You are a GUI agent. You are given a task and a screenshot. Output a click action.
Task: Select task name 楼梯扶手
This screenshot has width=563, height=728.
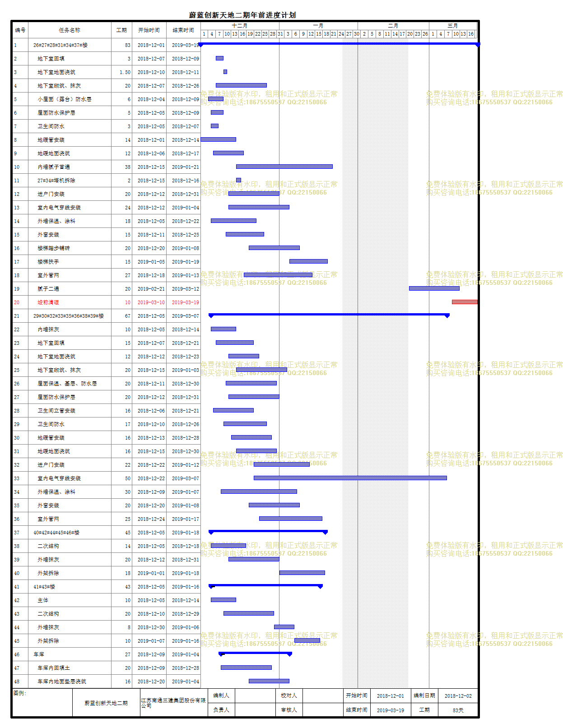[x=48, y=262]
